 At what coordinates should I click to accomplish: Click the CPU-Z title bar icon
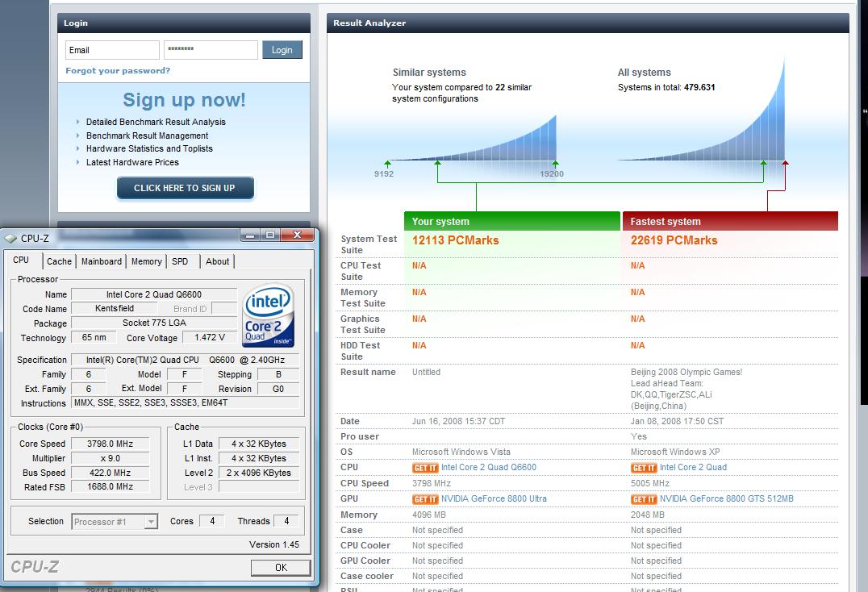(x=10, y=239)
